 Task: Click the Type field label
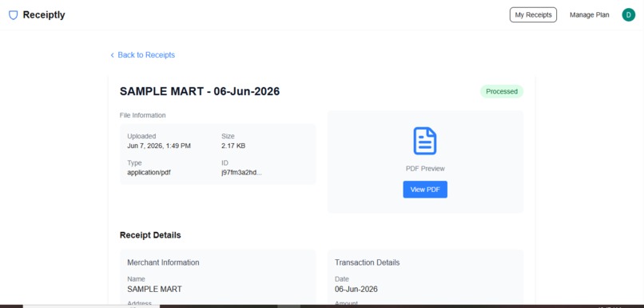[134, 163]
